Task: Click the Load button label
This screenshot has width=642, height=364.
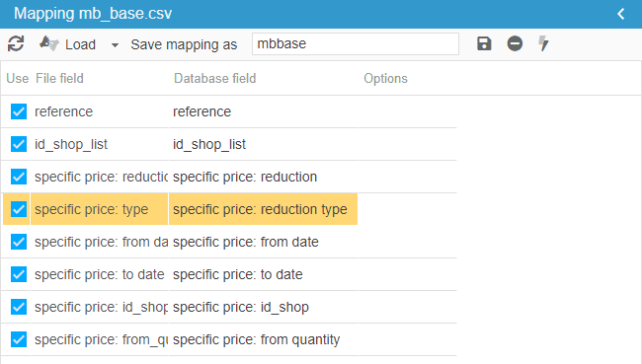Action: (x=80, y=44)
